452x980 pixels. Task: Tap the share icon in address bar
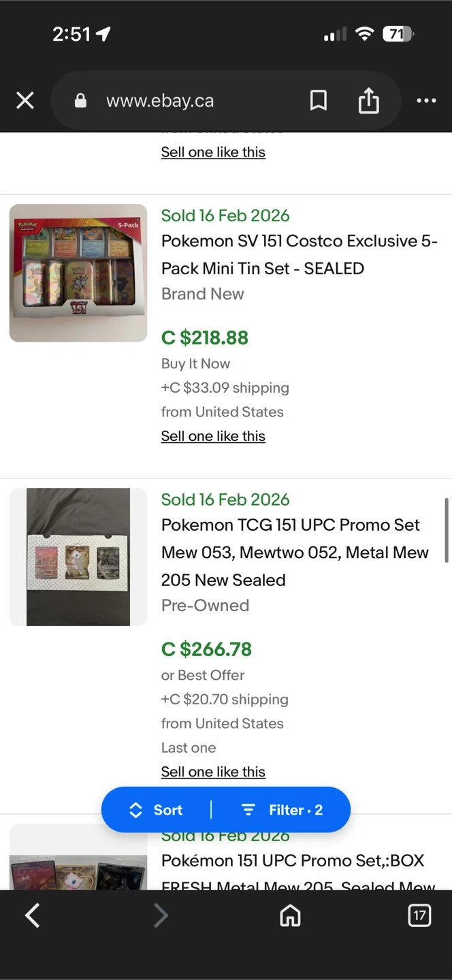[368, 101]
